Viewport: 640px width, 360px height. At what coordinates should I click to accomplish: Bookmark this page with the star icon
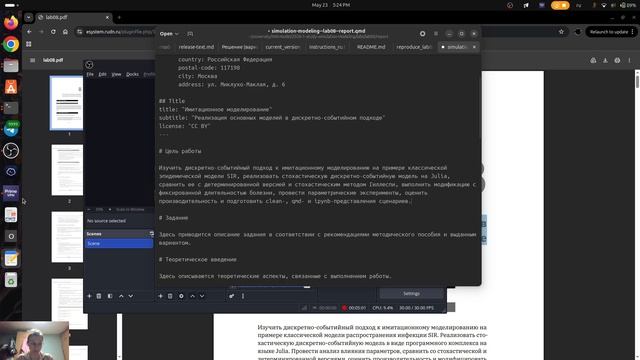click(561, 32)
